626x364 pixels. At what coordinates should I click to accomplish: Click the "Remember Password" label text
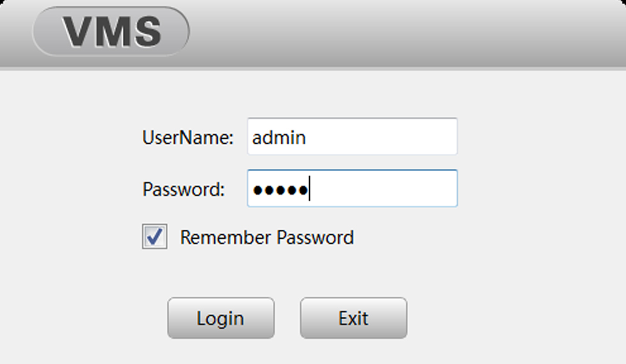[267, 238]
